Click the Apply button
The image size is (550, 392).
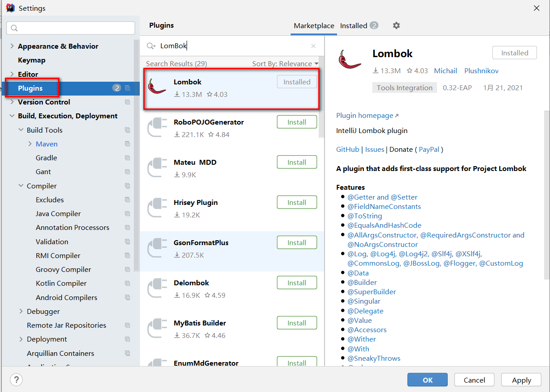[521, 380]
